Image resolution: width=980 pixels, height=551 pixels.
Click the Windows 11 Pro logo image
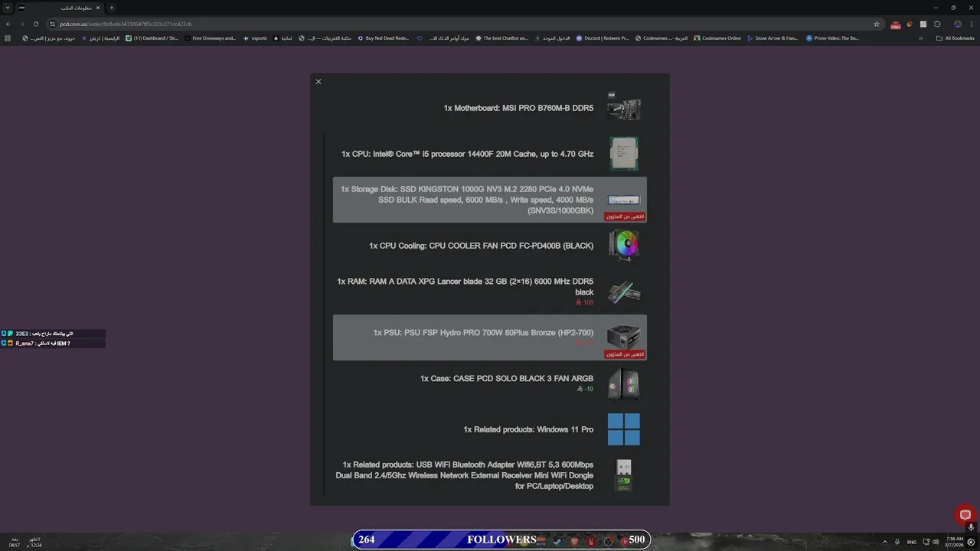tap(623, 429)
